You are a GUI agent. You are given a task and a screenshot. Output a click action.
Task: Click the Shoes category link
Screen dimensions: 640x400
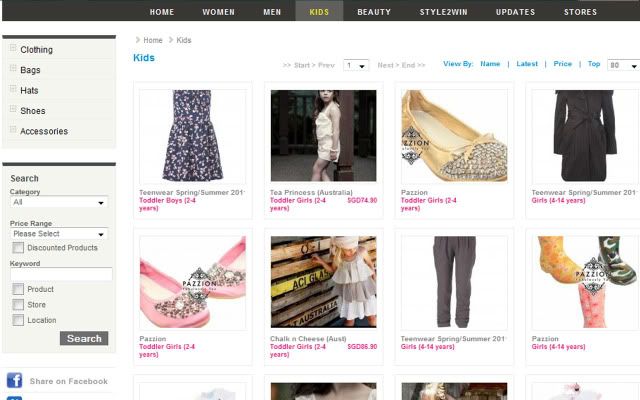(x=33, y=111)
